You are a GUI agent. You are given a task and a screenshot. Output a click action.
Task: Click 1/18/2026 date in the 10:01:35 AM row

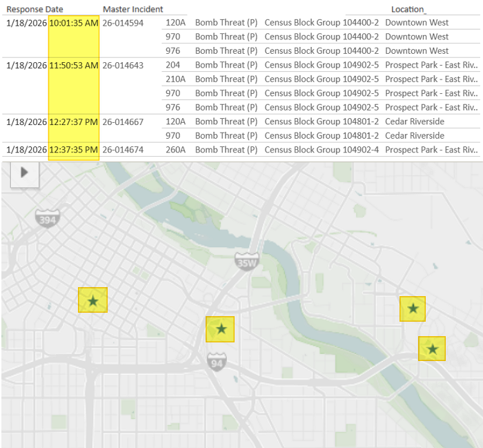coord(26,23)
